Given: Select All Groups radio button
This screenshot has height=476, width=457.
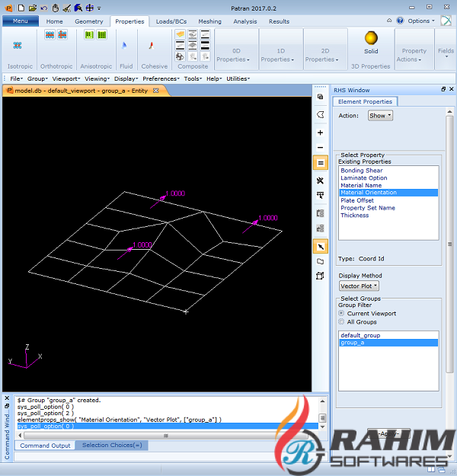Looking at the screenshot, I should [341, 321].
